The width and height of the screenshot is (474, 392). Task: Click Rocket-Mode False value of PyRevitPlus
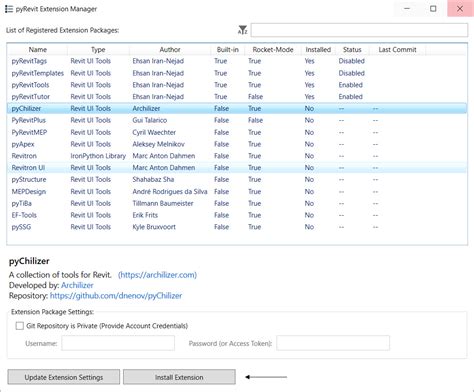click(x=255, y=120)
